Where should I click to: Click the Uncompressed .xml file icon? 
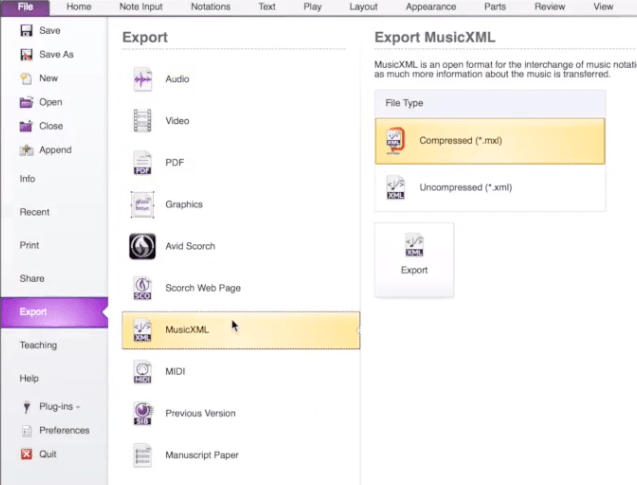(396, 187)
